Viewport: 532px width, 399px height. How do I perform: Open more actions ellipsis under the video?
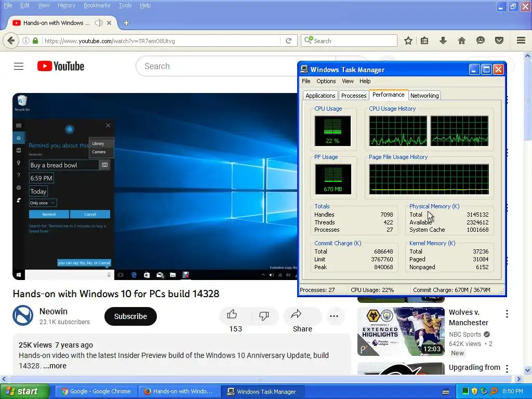point(334,316)
